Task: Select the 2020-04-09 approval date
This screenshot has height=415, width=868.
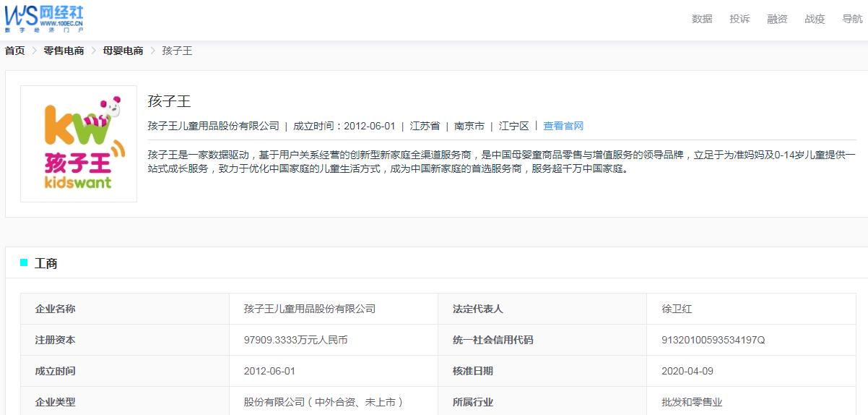Action: coord(687,371)
